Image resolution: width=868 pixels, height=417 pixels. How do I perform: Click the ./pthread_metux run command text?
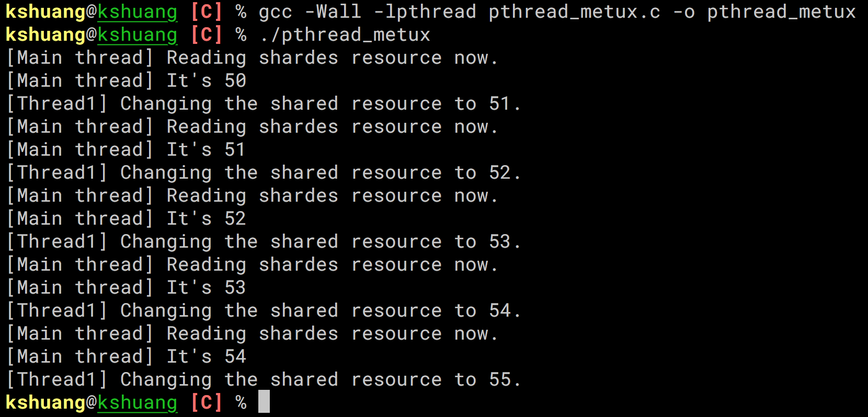[x=345, y=34]
